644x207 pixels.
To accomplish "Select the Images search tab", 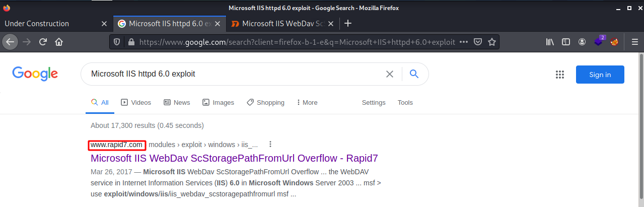I will point(218,102).
